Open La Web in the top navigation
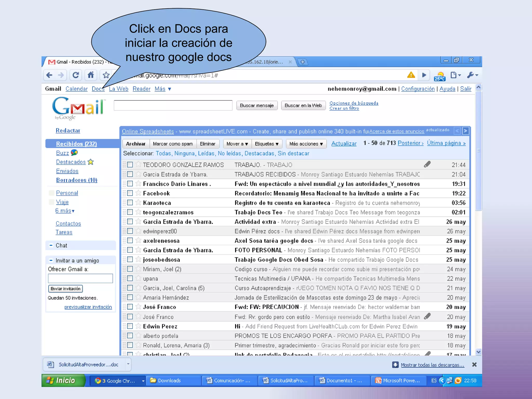This screenshot has height=399, width=532. pos(119,89)
